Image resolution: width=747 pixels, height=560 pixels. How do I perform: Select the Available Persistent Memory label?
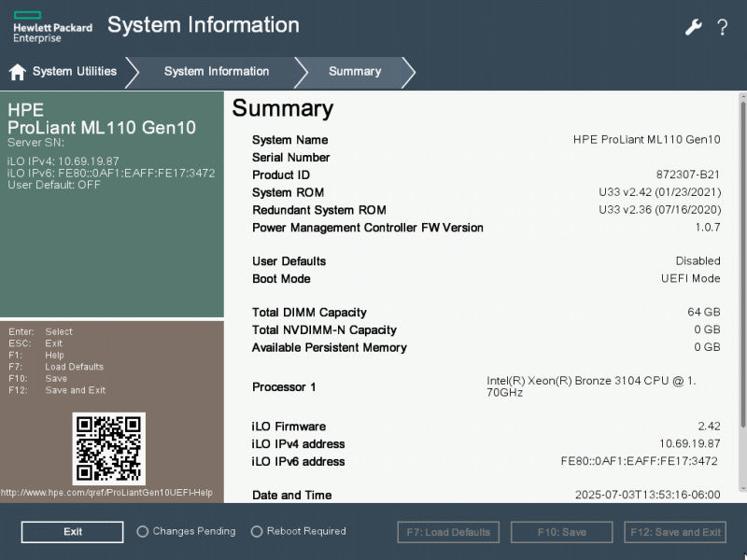(330, 347)
